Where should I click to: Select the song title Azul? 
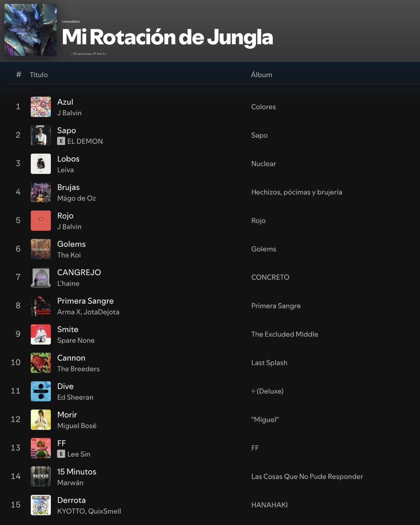click(x=65, y=102)
